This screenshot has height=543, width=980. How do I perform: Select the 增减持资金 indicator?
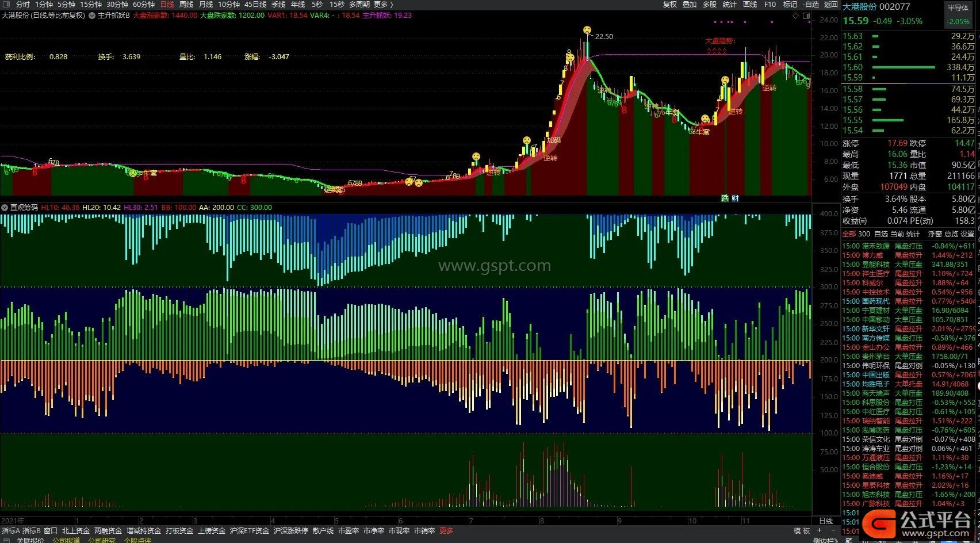[144, 531]
